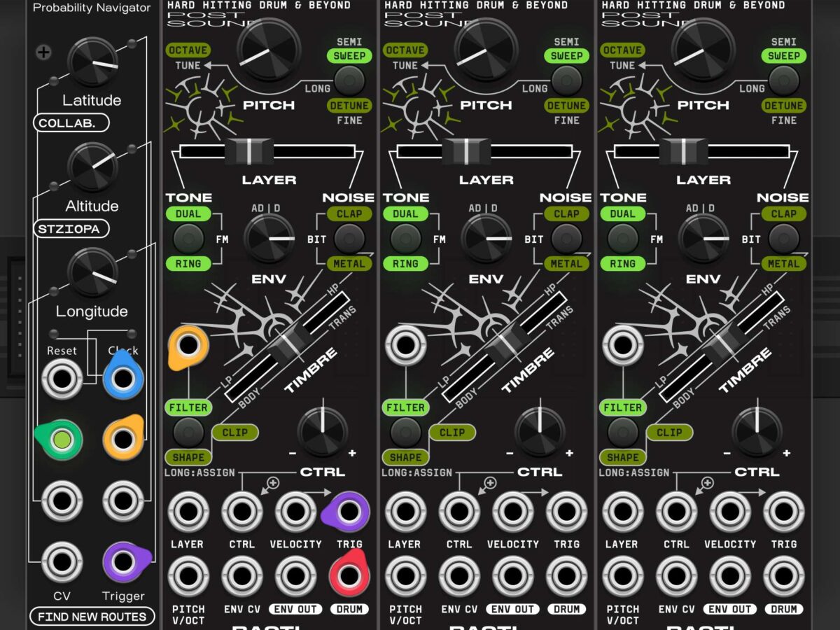This screenshot has height=630, width=840.
Task: Toggle the CLAP/METAL noise button on the rightmost module
Action: [x=783, y=239]
